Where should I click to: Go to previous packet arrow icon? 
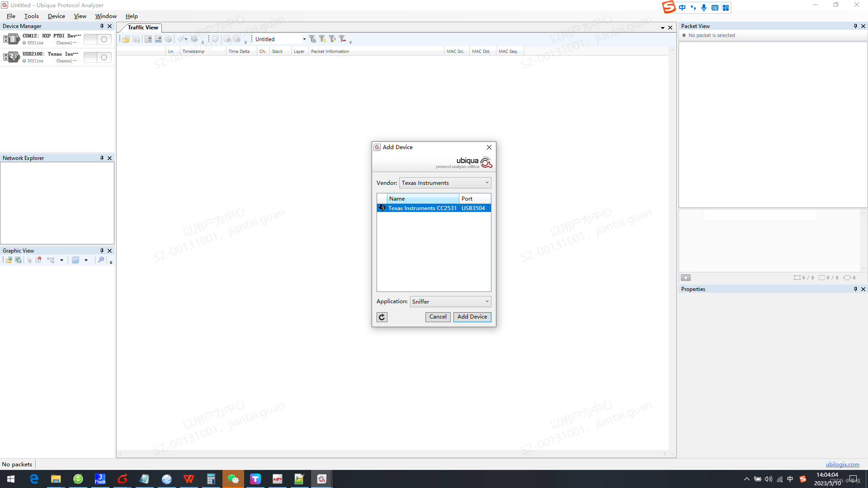[x=227, y=39]
